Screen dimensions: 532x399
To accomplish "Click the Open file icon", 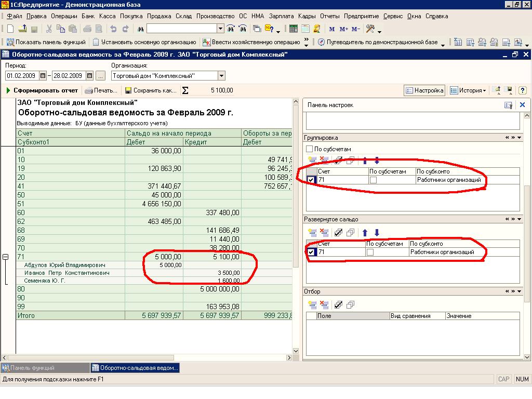I will pyautogui.click(x=22, y=29).
